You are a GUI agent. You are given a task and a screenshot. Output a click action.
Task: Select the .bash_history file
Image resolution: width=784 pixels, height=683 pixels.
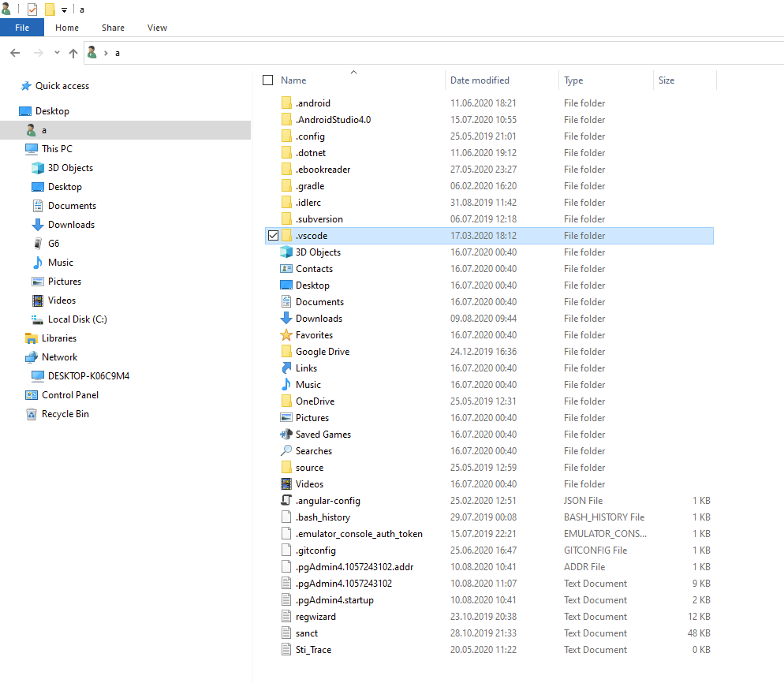(x=323, y=517)
